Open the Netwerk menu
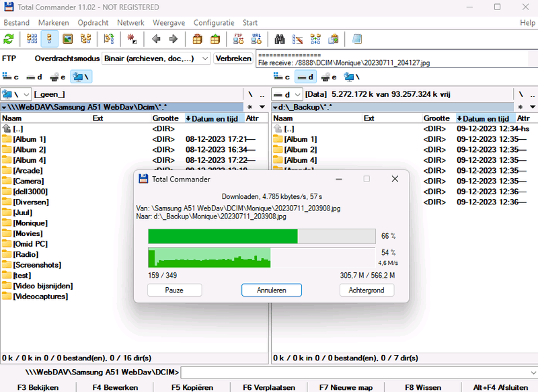The image size is (538, 392). click(x=130, y=23)
